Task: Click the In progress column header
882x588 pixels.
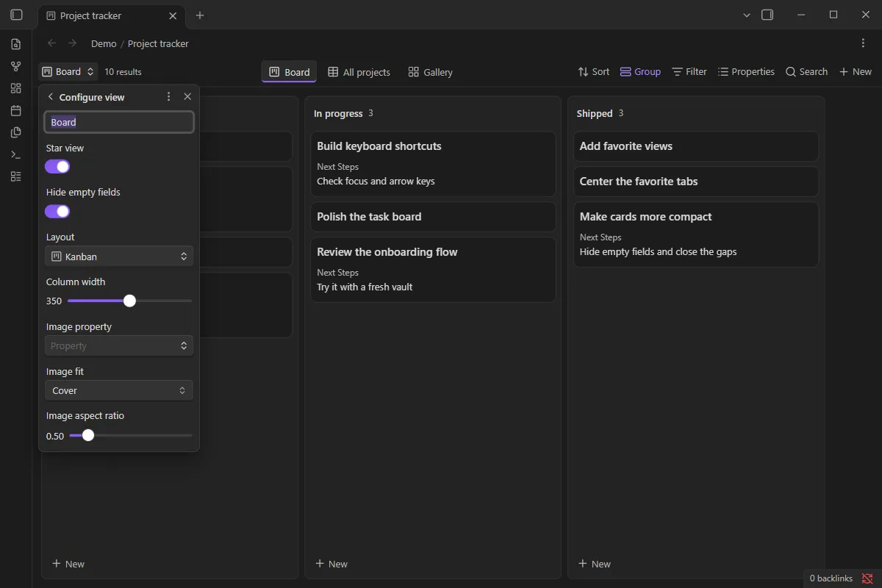Action: [338, 113]
